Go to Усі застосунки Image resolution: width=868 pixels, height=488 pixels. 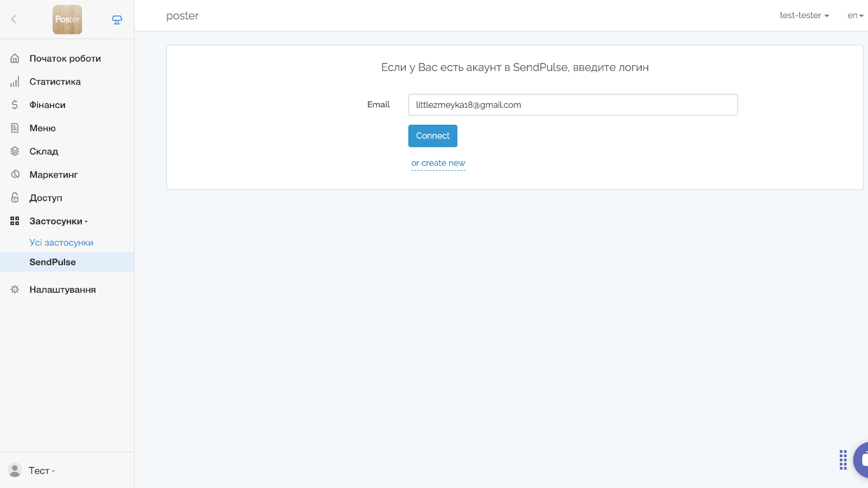pyautogui.click(x=61, y=243)
